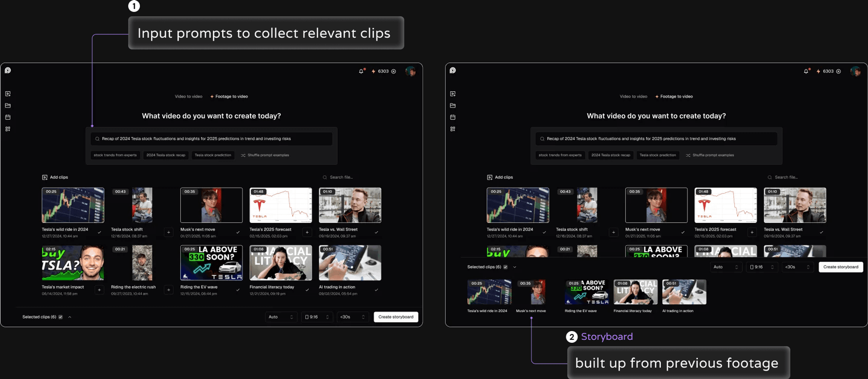This screenshot has width=868, height=379.
Task: Toggle Selected clips (6) checkbox, left window
Action: click(x=61, y=317)
